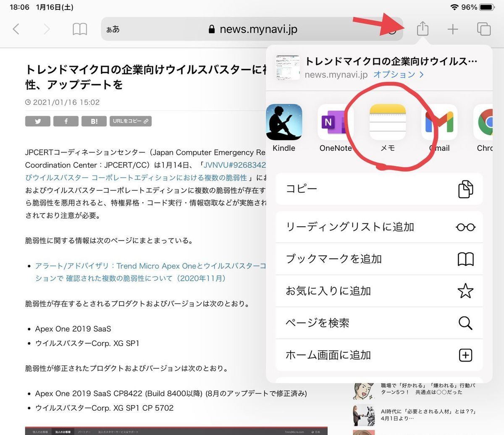
Task: Tap the Wi-Fi icon in status bar
Action: click(x=454, y=7)
